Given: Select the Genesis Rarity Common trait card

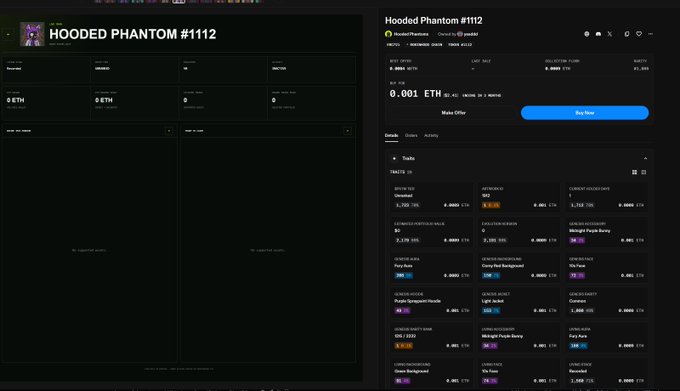Looking at the screenshot, I should 606,303.
